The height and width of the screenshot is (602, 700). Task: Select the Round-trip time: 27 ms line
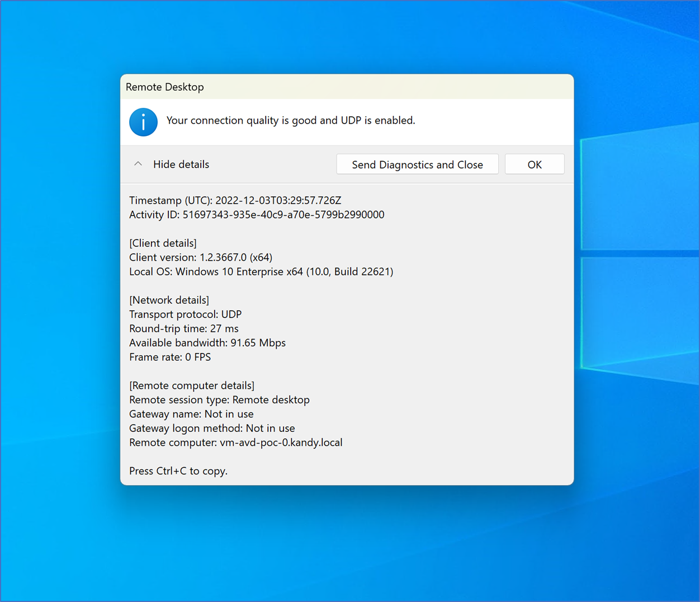(184, 329)
